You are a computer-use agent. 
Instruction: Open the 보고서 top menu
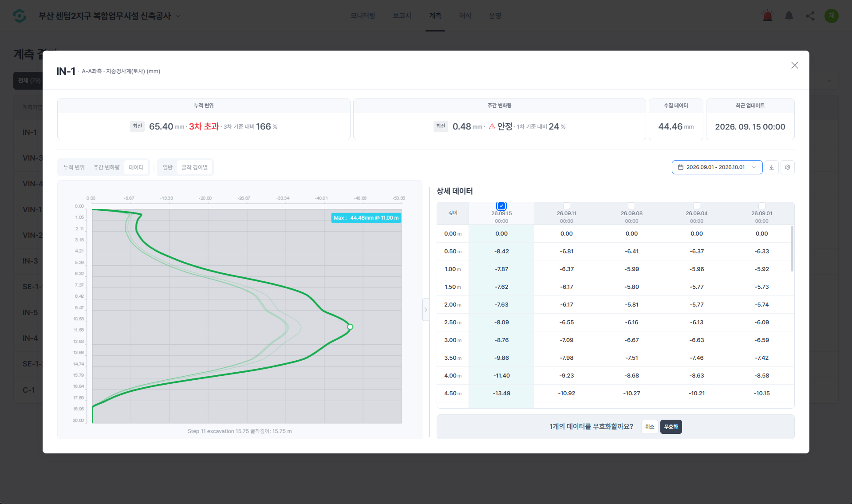(x=402, y=16)
